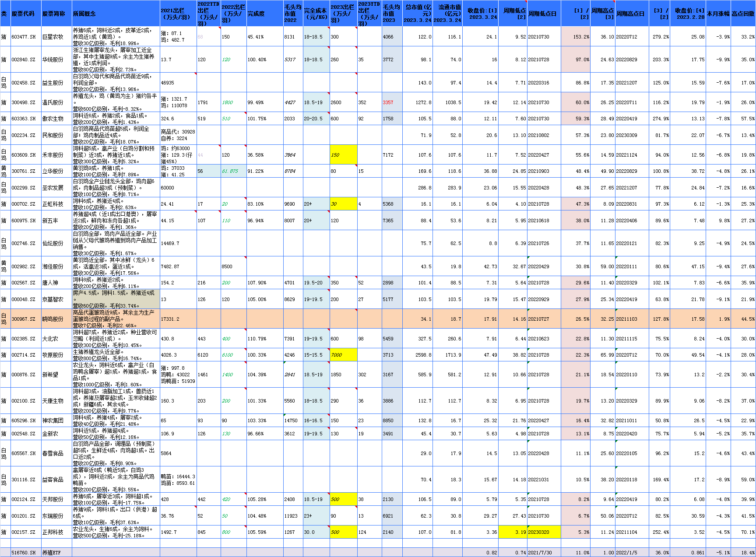Image resolution: width=756 pixels, height=557 pixels.
Task: Select 温氏股份 total market value 1272.8
Action: 418,102
